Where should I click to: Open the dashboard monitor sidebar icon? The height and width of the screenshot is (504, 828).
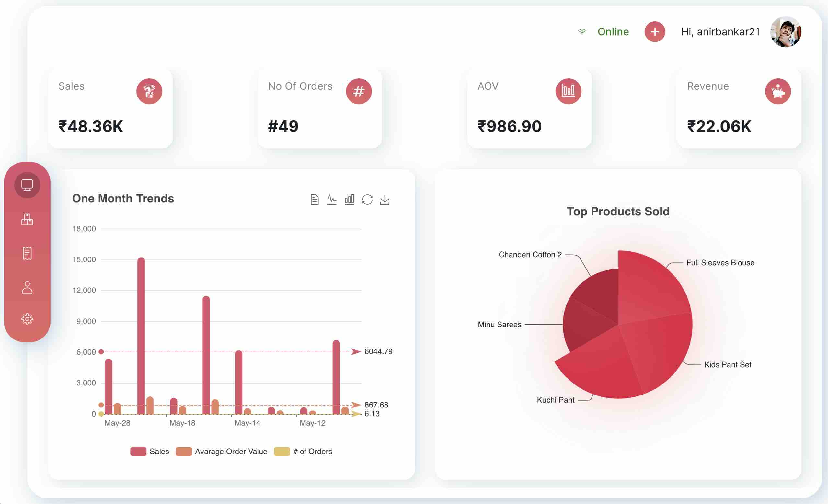click(x=27, y=185)
